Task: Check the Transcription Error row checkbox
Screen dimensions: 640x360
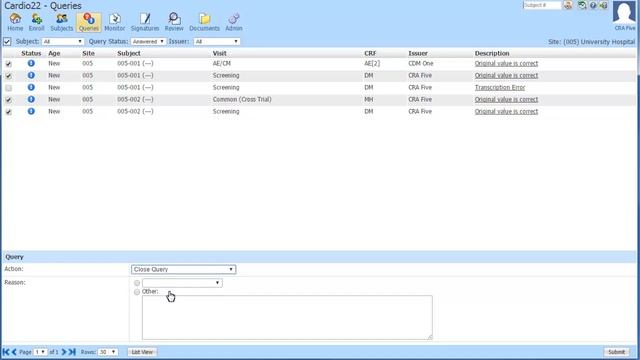Action: point(9,88)
